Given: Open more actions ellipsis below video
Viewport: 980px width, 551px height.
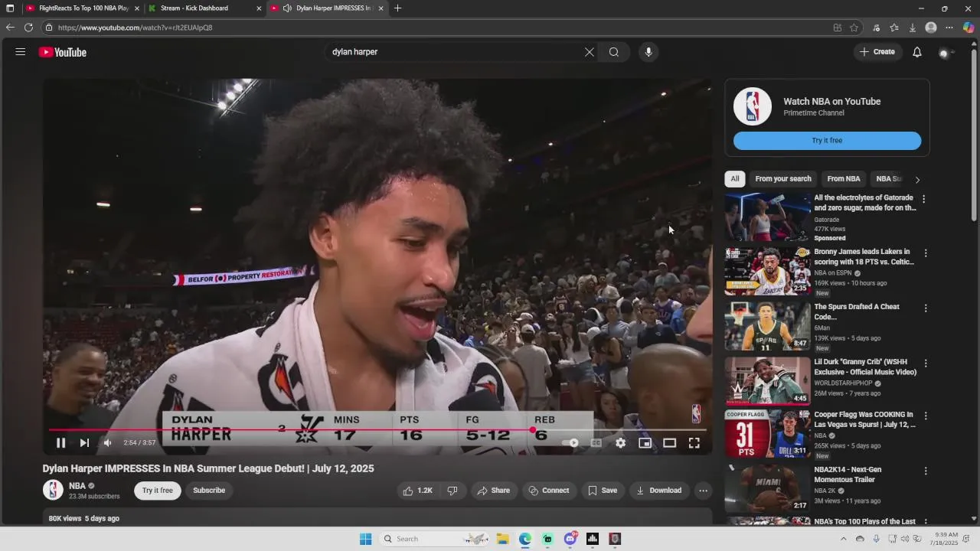Looking at the screenshot, I should [x=703, y=491].
